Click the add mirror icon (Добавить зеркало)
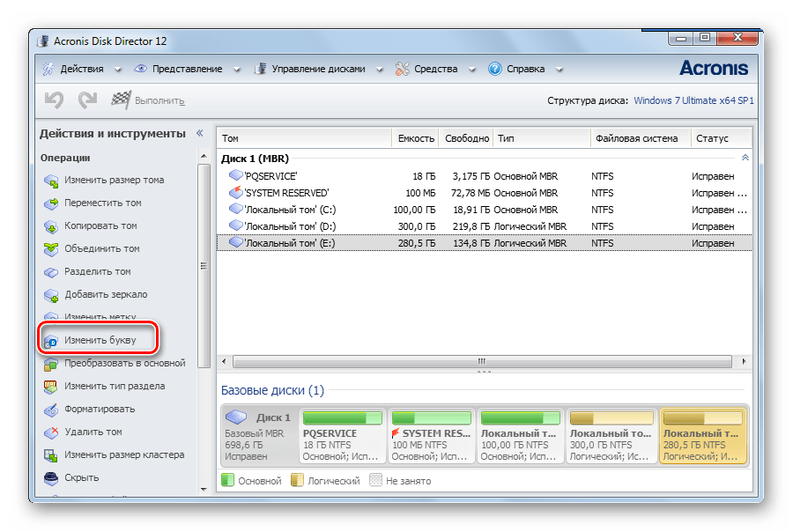Screen dimensions: 793x532 [50, 295]
